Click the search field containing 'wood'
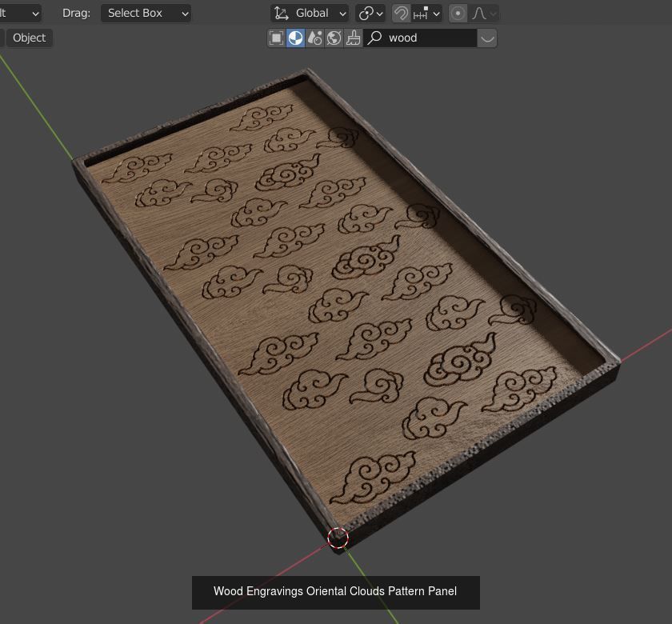The height and width of the screenshot is (624, 672). point(420,38)
